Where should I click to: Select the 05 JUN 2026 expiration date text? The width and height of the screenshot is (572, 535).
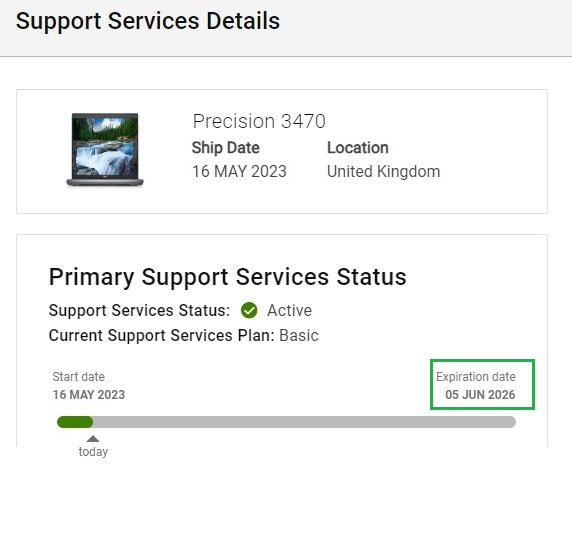[x=480, y=395]
